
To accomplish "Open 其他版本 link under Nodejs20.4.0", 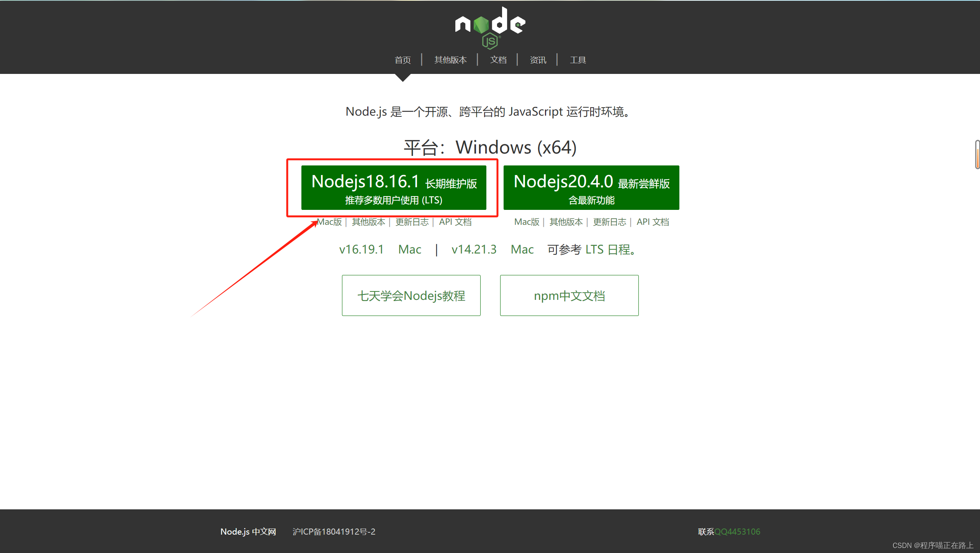I will 566,222.
